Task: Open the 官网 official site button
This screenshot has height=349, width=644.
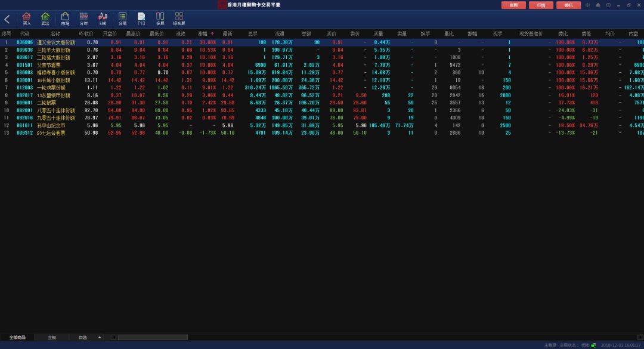Action: point(513,5)
